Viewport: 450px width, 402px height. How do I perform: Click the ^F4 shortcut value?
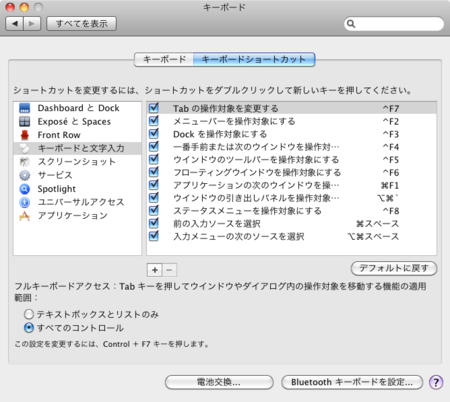pyautogui.click(x=391, y=147)
